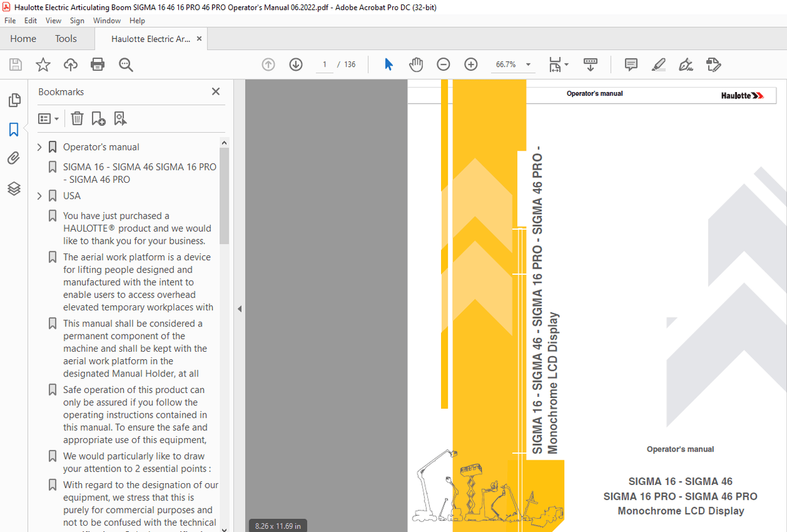Go to the next page
The height and width of the screenshot is (532, 787).
pos(296,64)
